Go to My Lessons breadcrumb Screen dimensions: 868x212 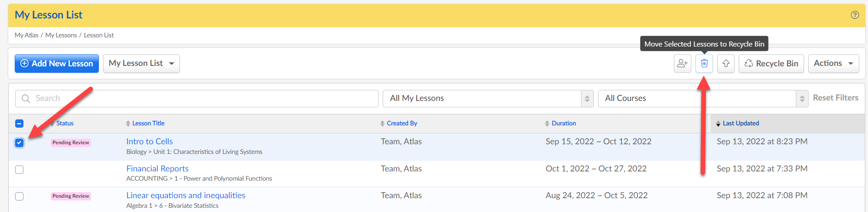tap(61, 35)
